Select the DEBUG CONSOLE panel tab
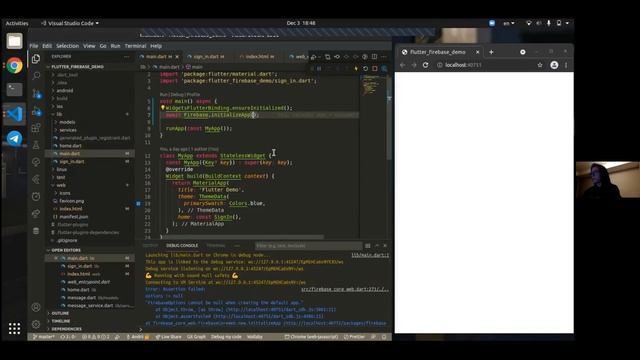Screen dimensions: 640x360 (182, 246)
